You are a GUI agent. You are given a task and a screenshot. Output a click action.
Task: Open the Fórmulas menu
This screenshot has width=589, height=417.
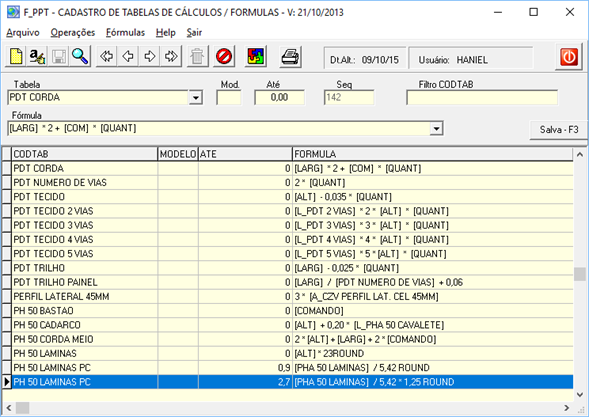[125, 33]
